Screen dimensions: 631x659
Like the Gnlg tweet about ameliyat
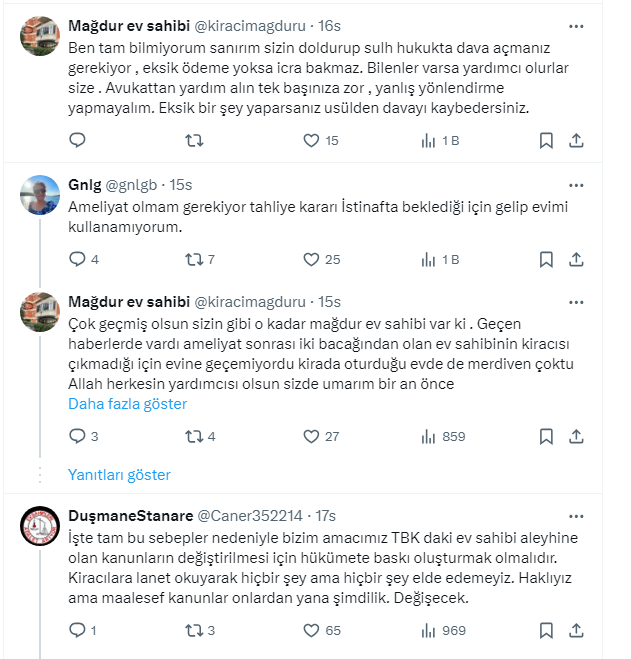[x=312, y=259]
